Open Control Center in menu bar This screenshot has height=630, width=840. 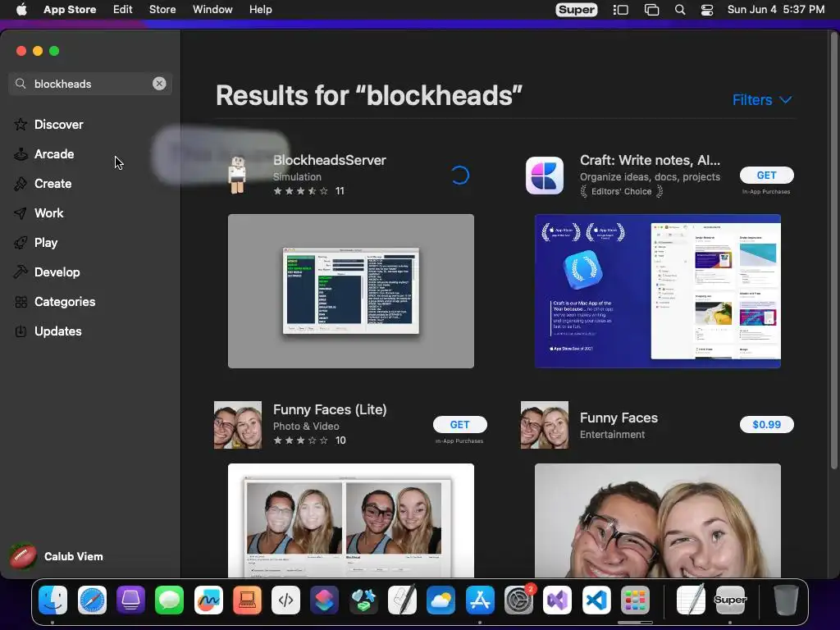coord(707,10)
